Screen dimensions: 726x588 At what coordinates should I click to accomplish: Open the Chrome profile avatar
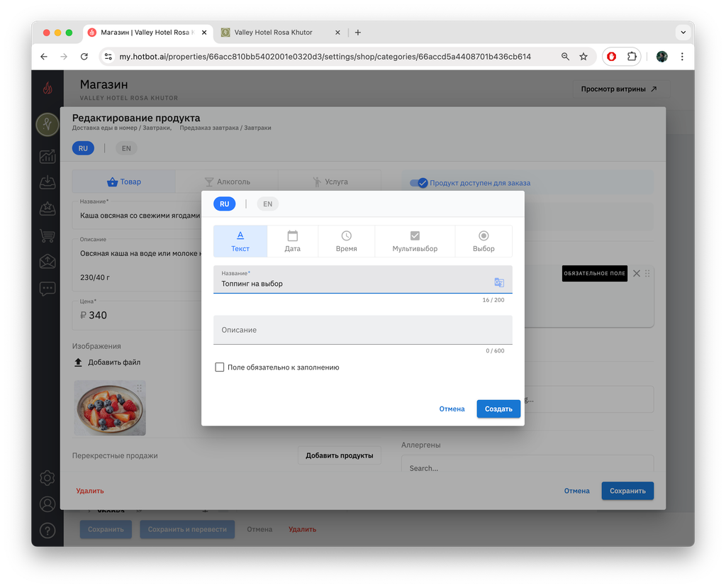[x=662, y=57]
